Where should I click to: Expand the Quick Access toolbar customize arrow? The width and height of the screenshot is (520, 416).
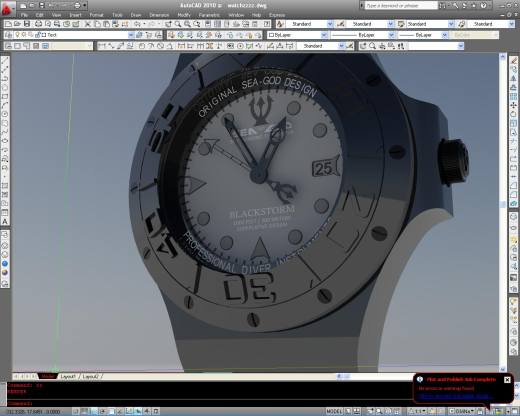point(85,5)
